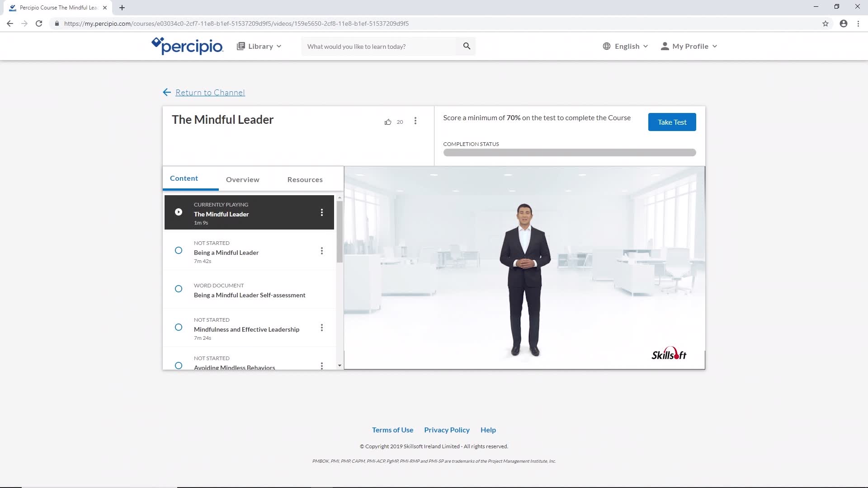Open Being a Mindful Leader Self-assessment document
This screenshot has width=868, height=488.
tap(250, 295)
